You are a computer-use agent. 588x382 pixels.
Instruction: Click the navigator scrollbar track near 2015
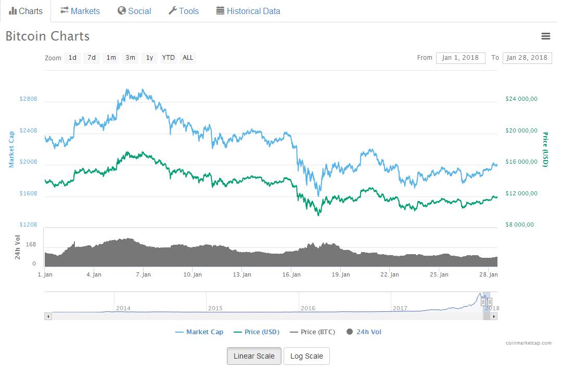point(215,317)
